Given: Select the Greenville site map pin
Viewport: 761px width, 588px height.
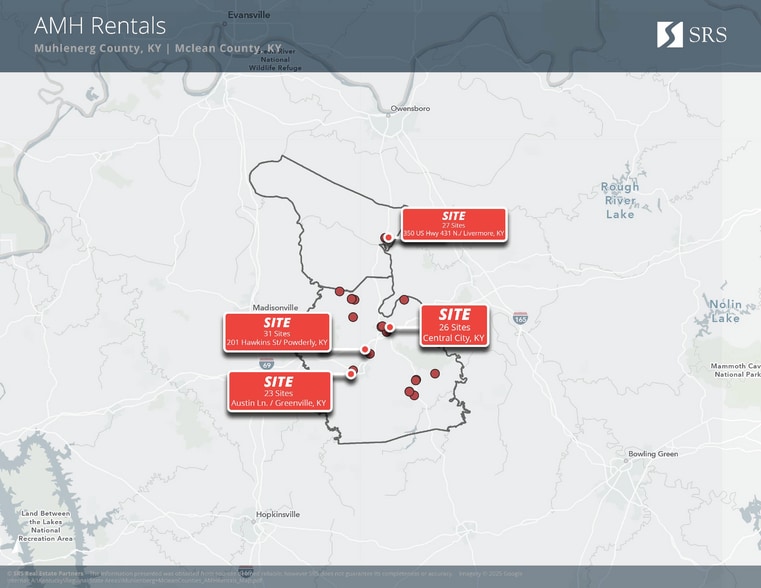Looking at the screenshot, I should tap(351, 373).
